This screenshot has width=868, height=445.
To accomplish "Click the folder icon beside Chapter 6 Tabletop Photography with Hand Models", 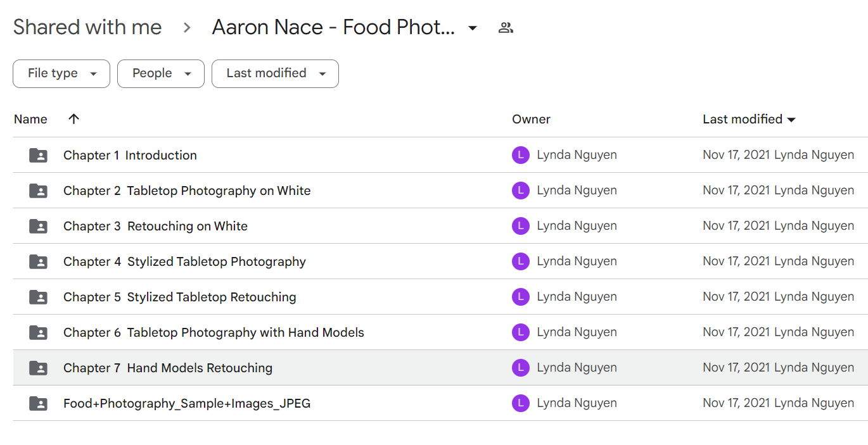I will click(x=39, y=332).
